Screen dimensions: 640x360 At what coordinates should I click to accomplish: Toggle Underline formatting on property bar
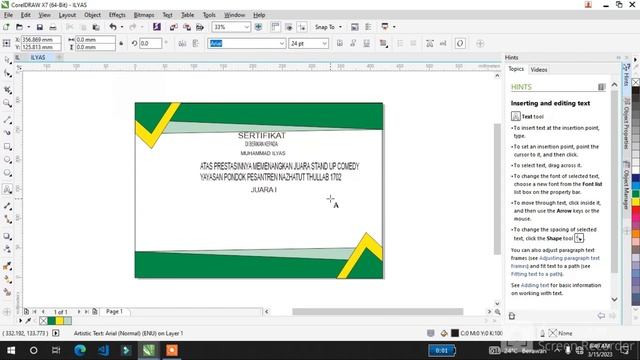367,43
